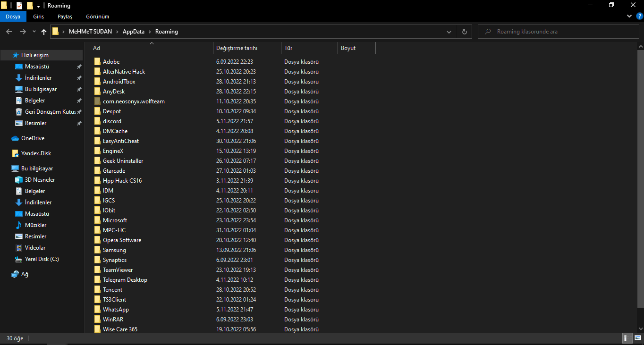
Task: Select the EasyAntiCheat folder
Action: point(121,141)
